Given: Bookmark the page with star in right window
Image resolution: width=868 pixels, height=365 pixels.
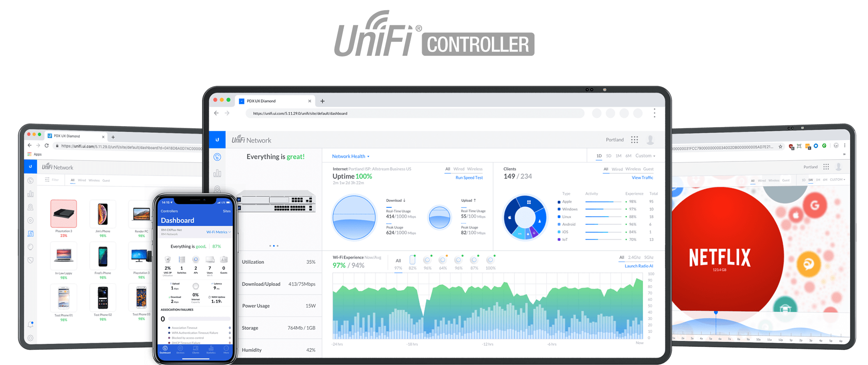Looking at the screenshot, I should pyautogui.click(x=780, y=146).
